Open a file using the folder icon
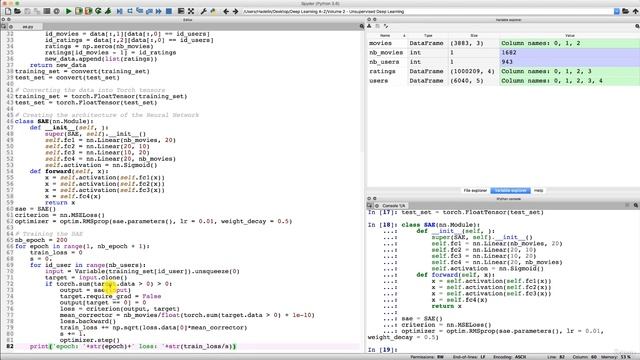Viewport: 640px width, 360px height. pos(18,11)
